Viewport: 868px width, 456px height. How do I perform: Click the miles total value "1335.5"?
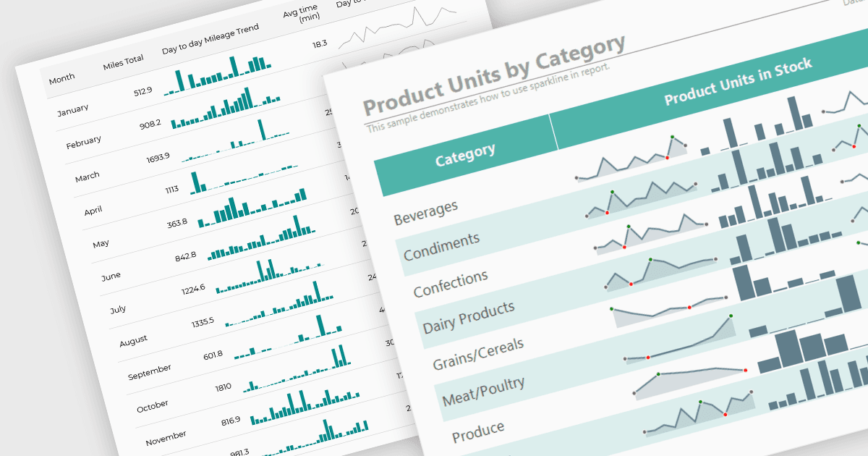[202, 321]
